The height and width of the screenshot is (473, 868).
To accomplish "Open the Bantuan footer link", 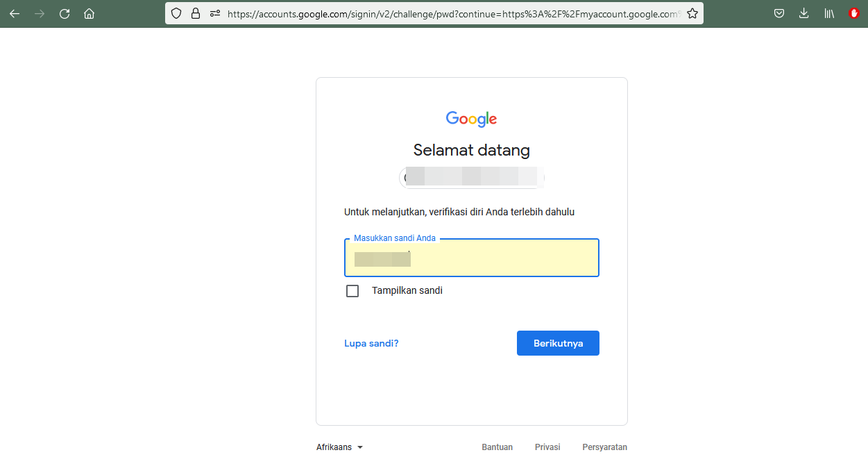I will 497,447.
